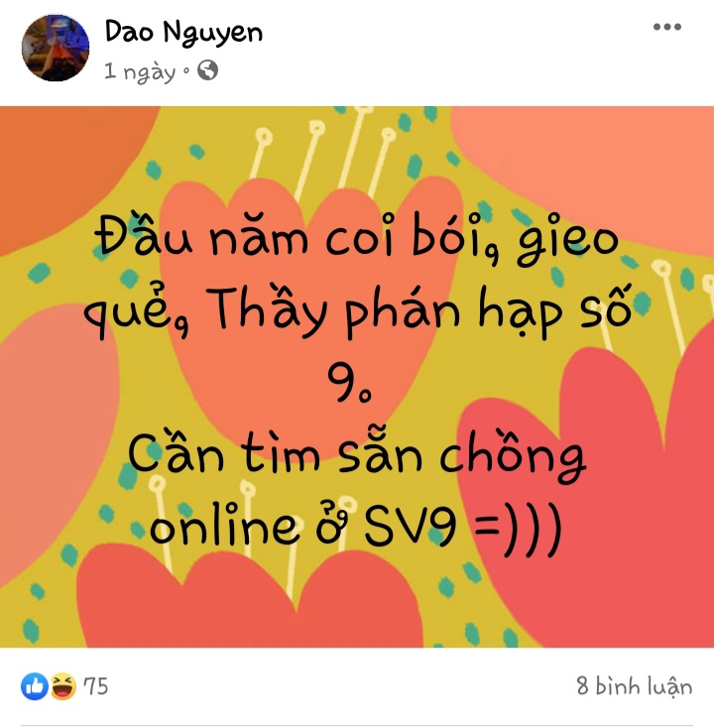Click the "online ở SV9 =)))" text line
The width and height of the screenshot is (714, 728).
tap(356, 528)
